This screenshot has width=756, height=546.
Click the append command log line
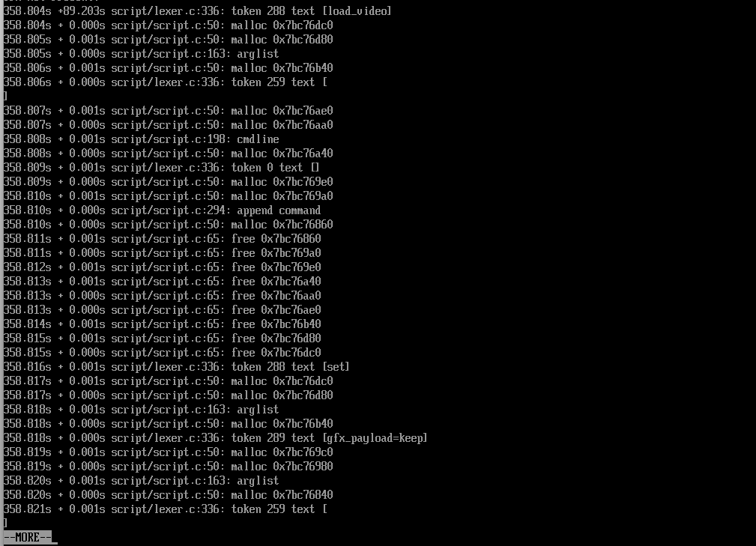(162, 210)
